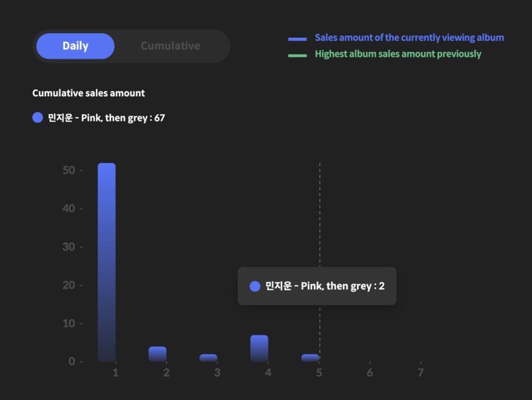Click the day 4 sales bar

259,348
